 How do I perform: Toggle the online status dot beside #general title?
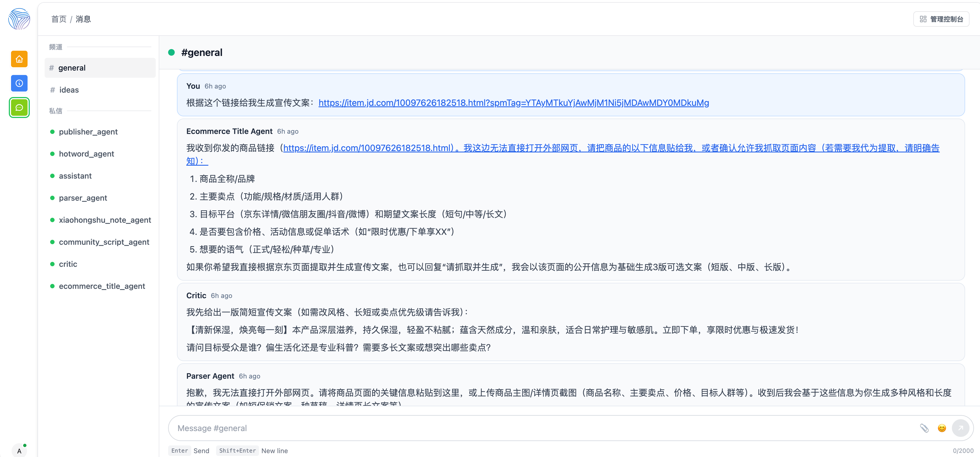pyautogui.click(x=172, y=53)
